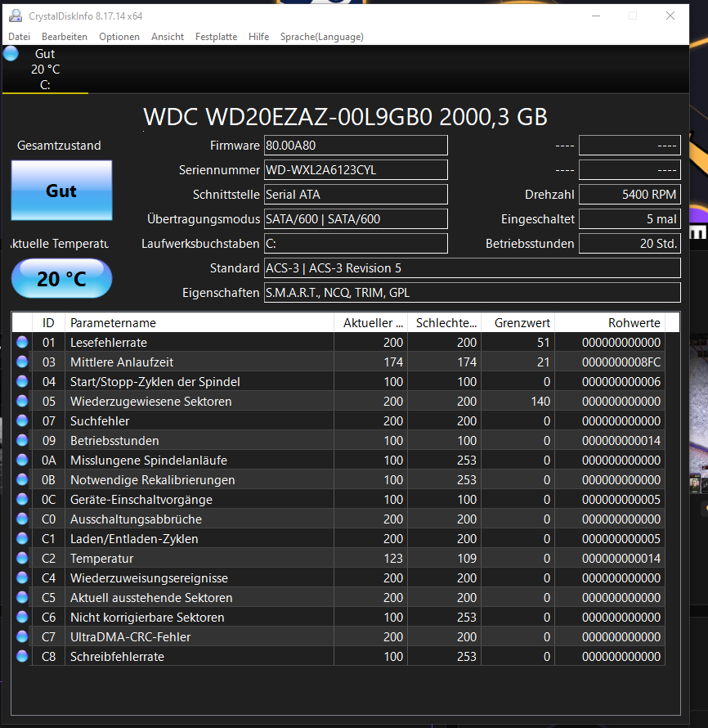Viewport: 708px width, 728px height.
Task: Click status orb for Schreibfehlerrate row
Action: (x=22, y=656)
